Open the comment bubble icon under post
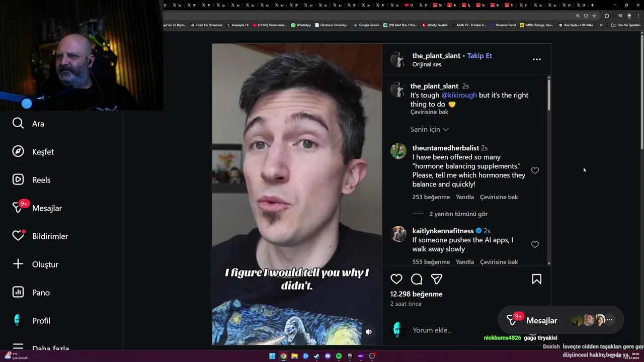Image resolution: width=644 pixels, height=362 pixels. click(x=417, y=279)
